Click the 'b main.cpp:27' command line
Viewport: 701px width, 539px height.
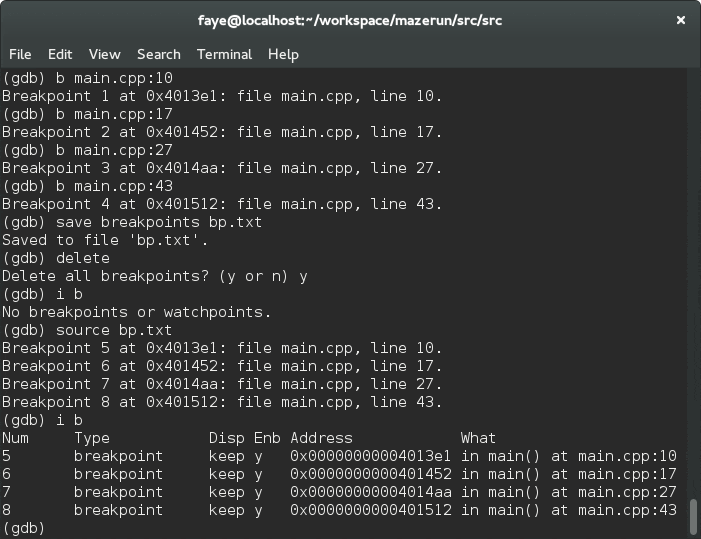tap(88, 150)
